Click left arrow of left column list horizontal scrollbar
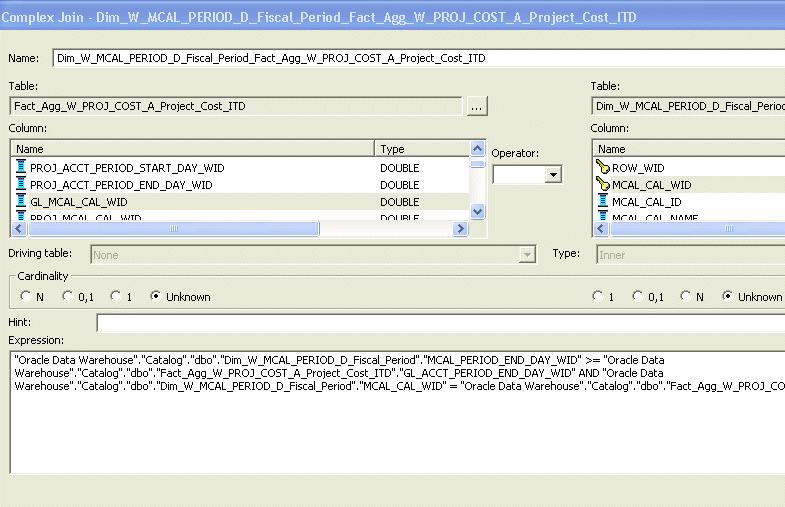 click(19, 229)
